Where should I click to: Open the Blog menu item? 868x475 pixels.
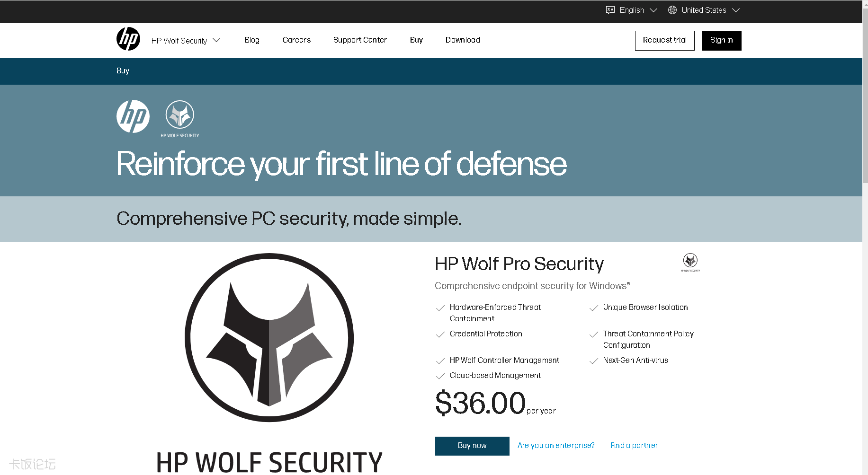(252, 40)
